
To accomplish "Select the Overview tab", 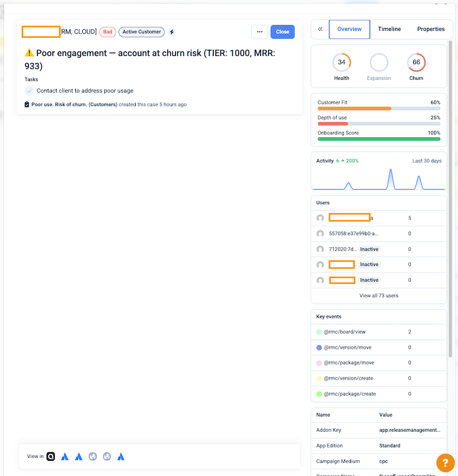I will pyautogui.click(x=350, y=29).
